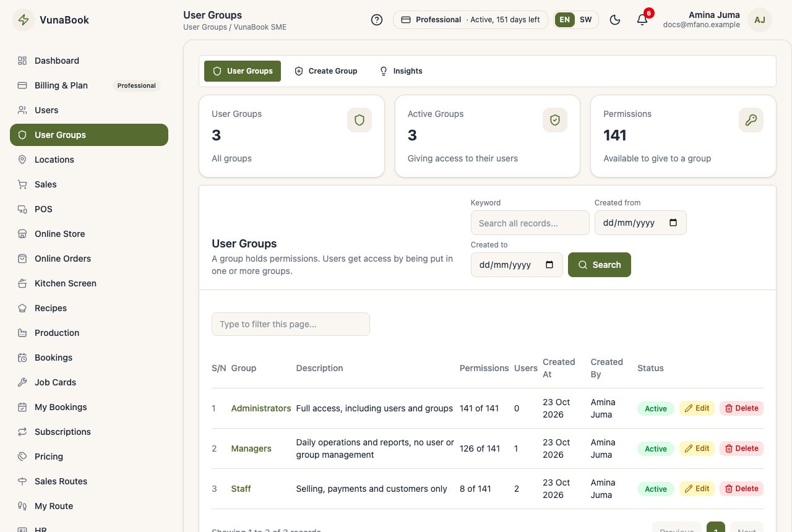Click the Keyword search input

[x=530, y=223]
